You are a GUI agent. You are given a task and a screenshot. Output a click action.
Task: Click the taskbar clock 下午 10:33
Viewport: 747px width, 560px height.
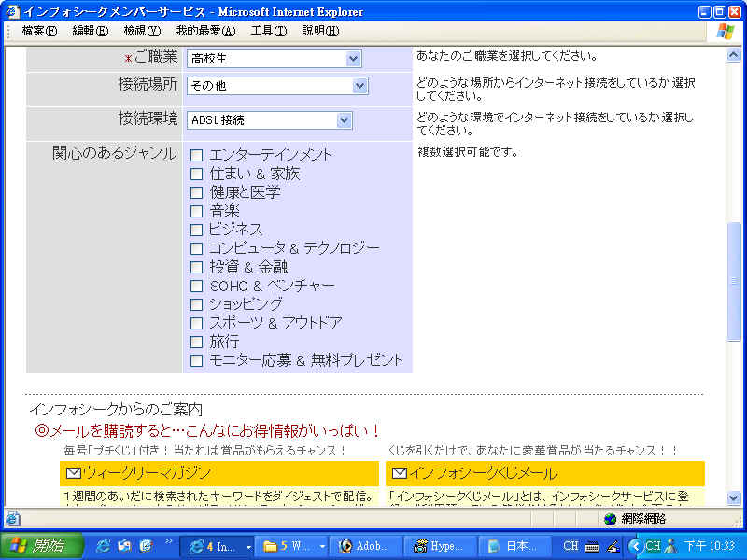pos(710,546)
